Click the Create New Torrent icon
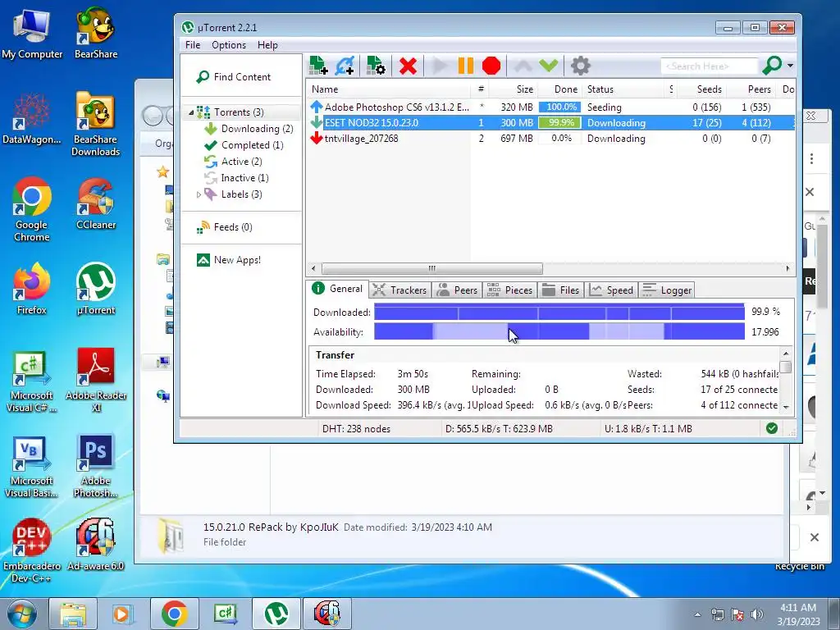The image size is (840, 630). point(376,66)
